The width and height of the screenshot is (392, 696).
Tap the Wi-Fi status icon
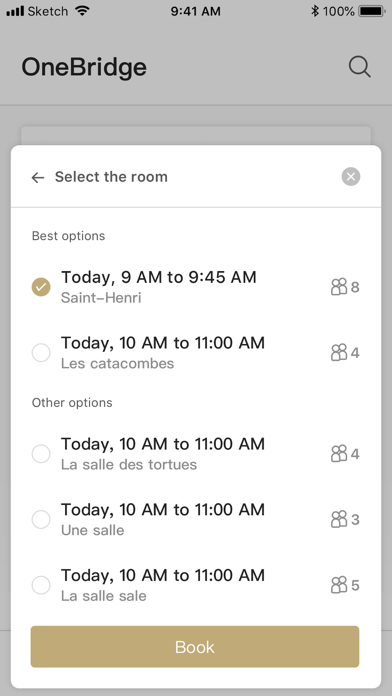point(82,11)
